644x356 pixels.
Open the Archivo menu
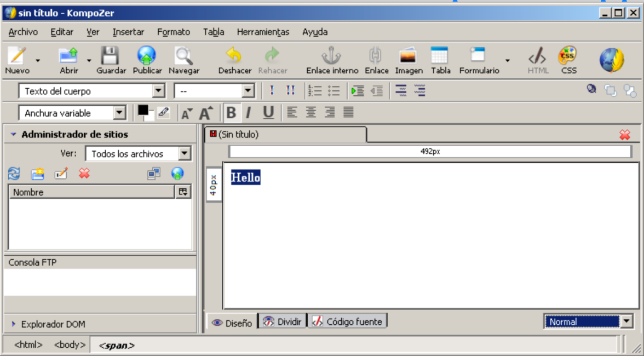(23, 32)
